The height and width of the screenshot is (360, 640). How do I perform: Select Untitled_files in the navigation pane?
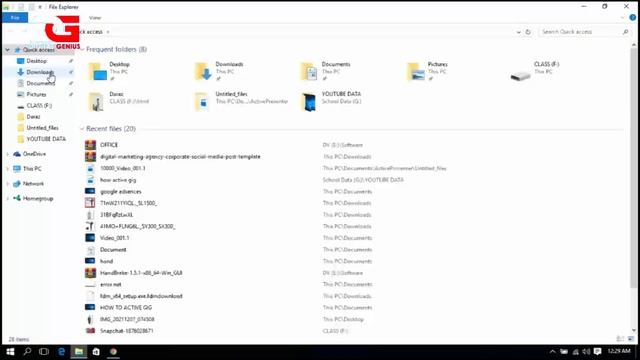42,128
